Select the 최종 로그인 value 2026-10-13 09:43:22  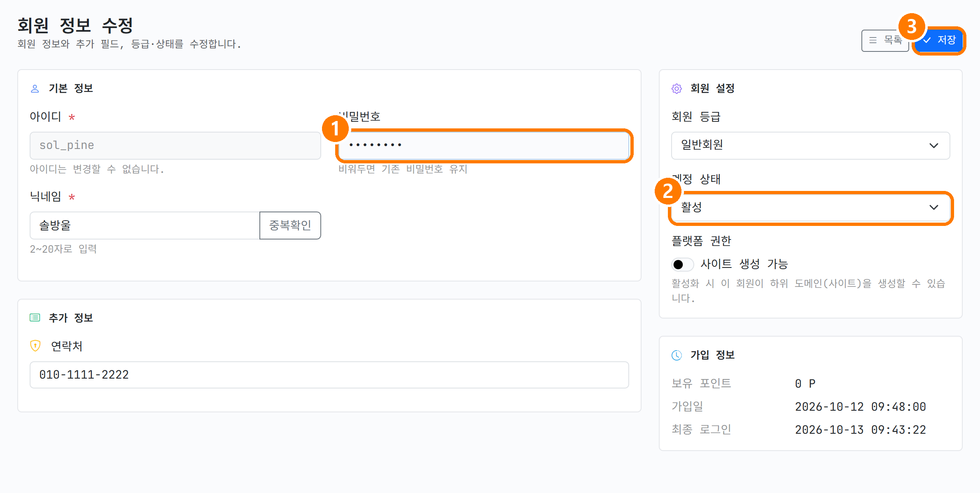860,430
